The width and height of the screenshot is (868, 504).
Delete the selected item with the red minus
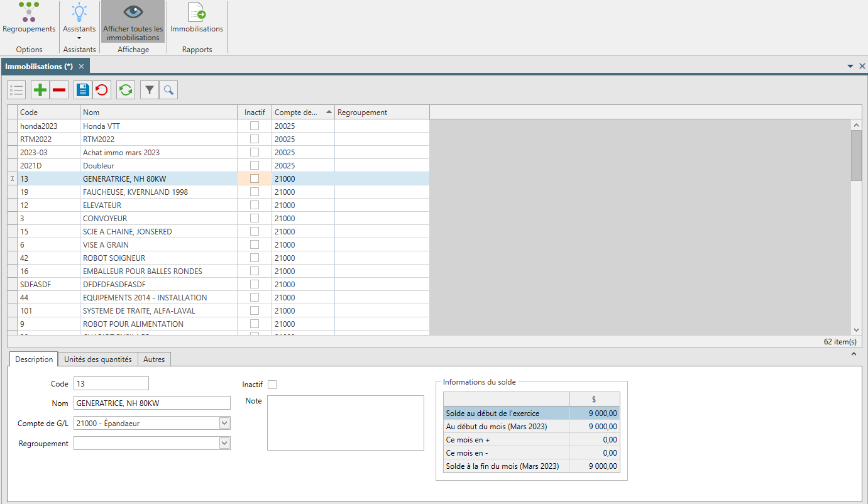[x=59, y=90]
